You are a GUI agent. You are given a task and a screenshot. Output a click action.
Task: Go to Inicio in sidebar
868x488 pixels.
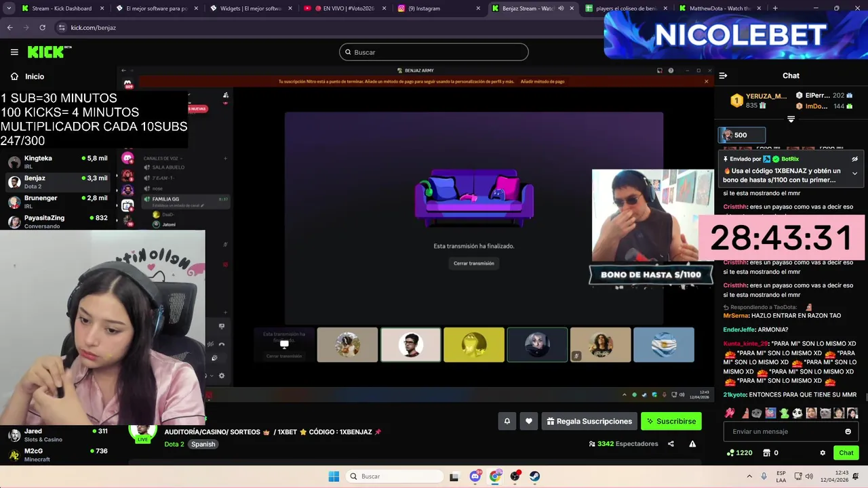pyautogui.click(x=28, y=77)
